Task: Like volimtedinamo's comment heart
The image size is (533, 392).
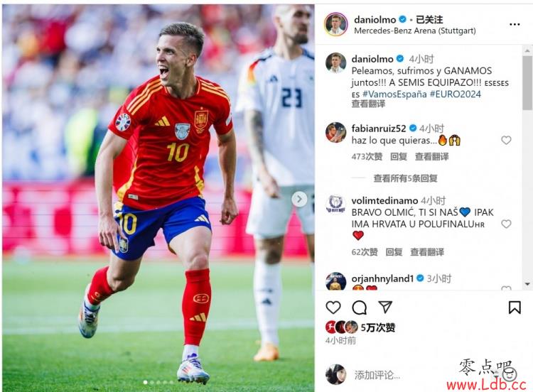Action: pos(506,224)
